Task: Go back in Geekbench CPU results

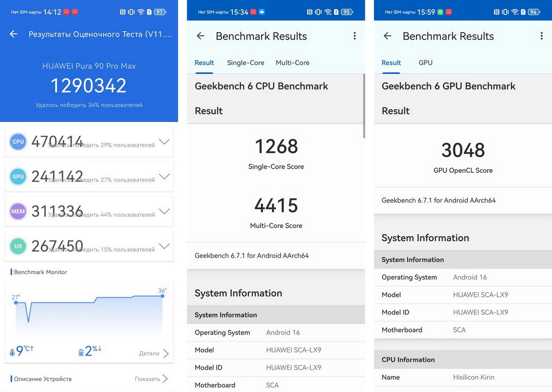Action: tap(201, 36)
